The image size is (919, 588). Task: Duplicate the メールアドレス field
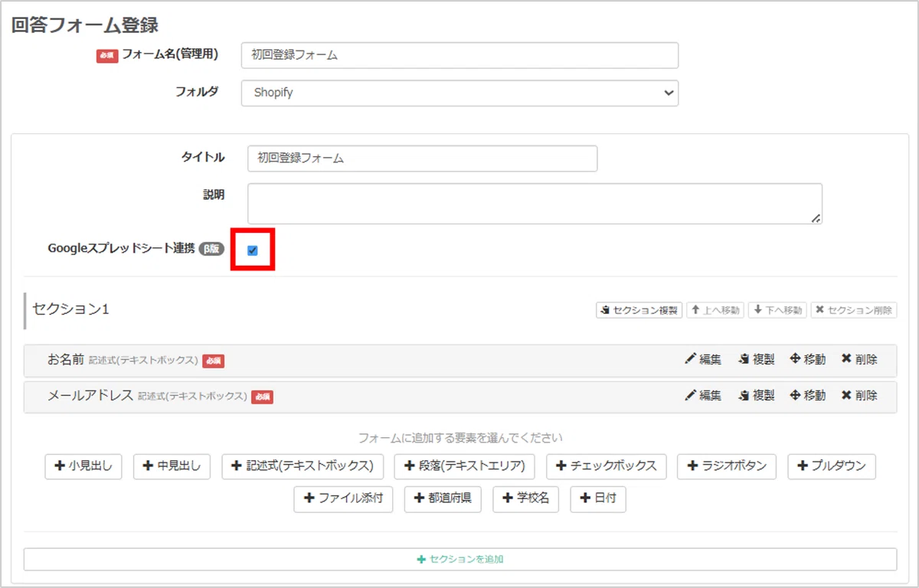[756, 396]
